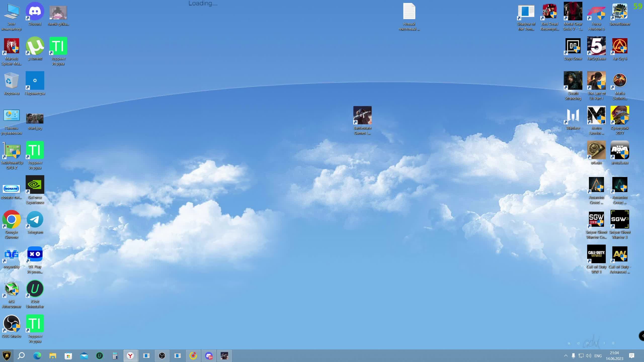Open start.jpg image thumbnail
Viewport: 644px width, 362px height.
(35, 119)
